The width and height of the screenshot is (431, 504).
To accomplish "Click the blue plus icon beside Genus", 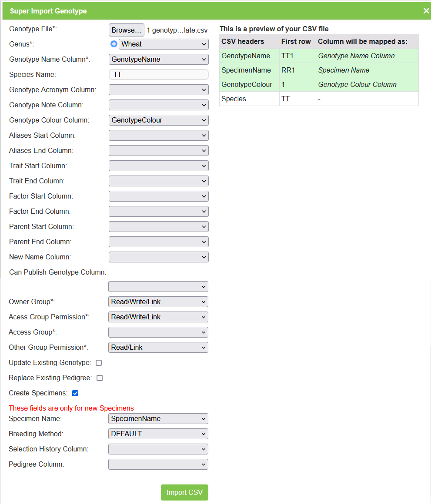I will (114, 44).
